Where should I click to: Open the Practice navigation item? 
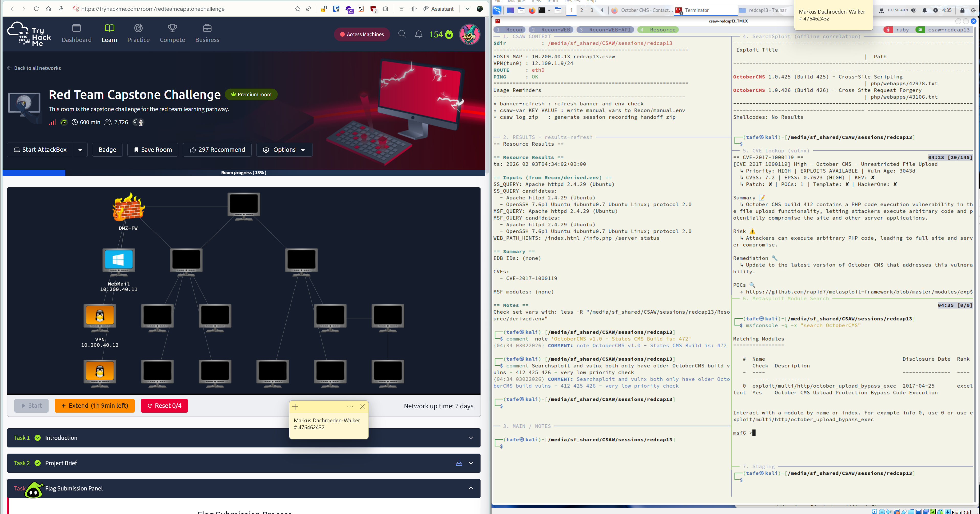(138, 34)
